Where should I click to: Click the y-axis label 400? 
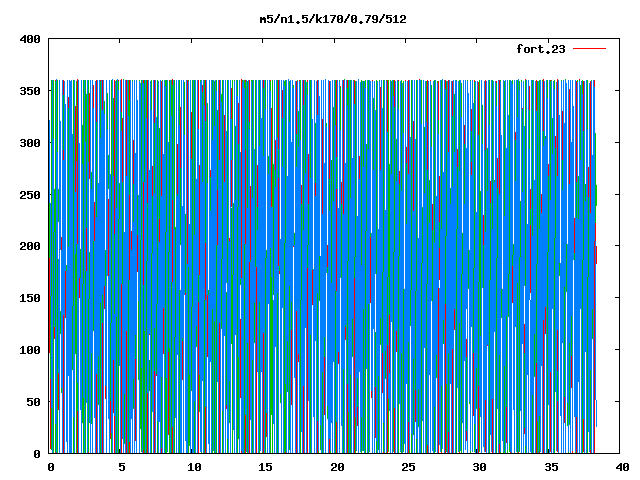[x=30, y=40]
